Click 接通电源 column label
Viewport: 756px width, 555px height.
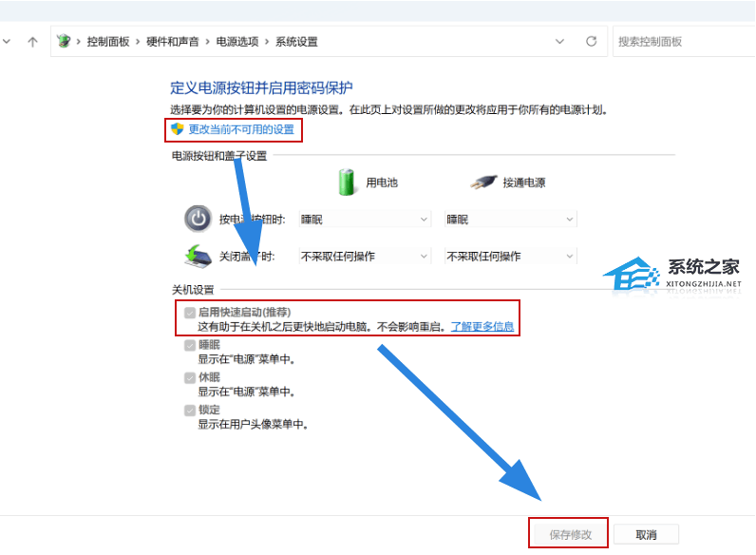coord(524,182)
